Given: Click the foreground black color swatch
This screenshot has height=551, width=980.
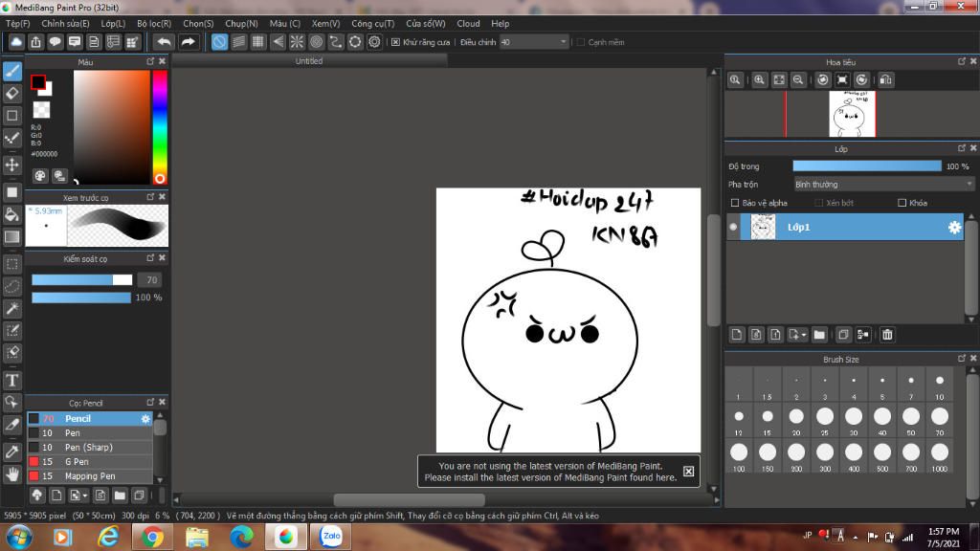Looking at the screenshot, I should tap(38, 82).
